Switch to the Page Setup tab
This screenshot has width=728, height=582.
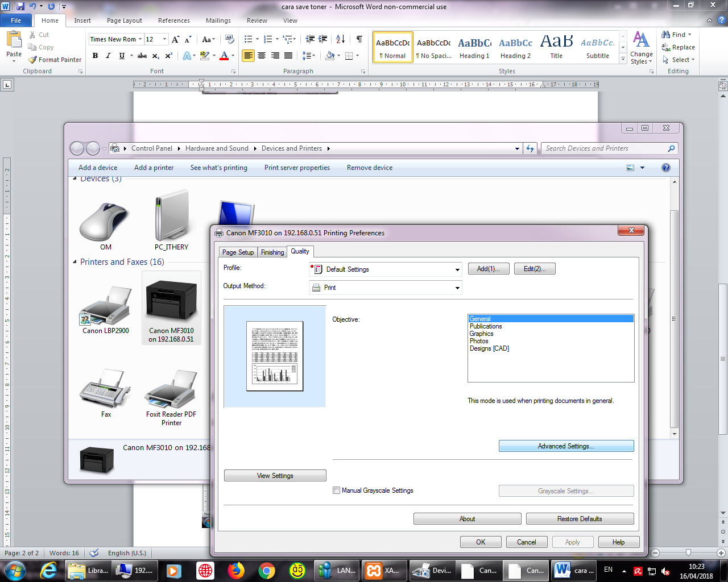(238, 252)
